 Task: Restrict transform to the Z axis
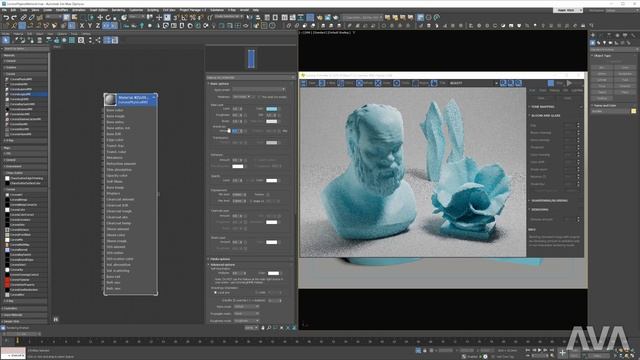[98, 26]
